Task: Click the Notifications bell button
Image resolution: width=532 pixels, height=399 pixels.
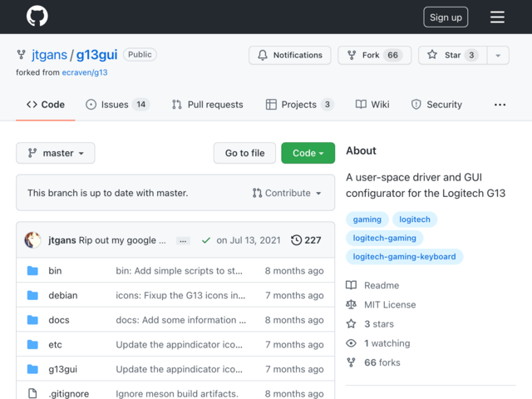Action: (290, 55)
